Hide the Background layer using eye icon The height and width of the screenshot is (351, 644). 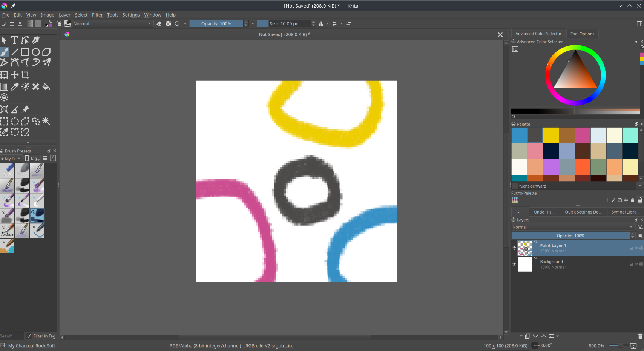tap(514, 264)
